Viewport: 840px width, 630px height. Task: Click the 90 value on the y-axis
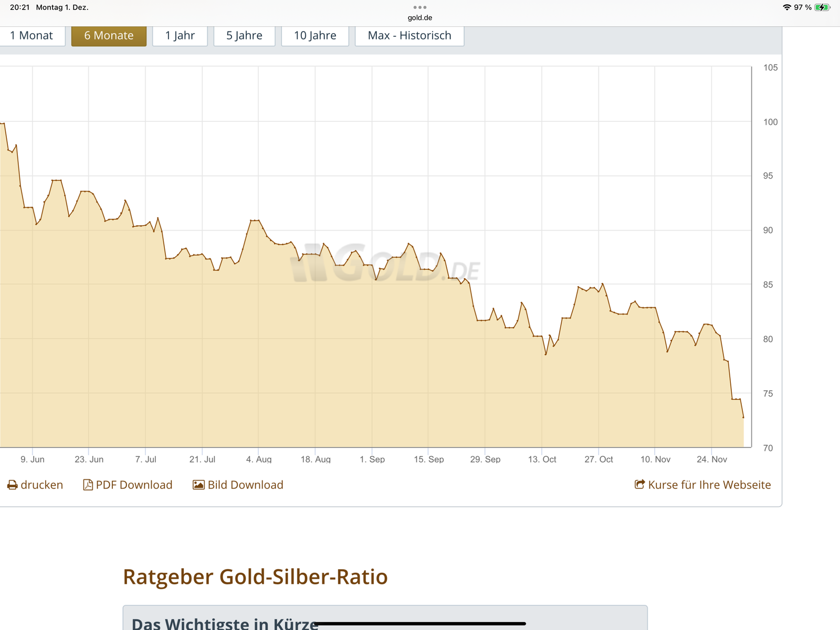click(768, 230)
